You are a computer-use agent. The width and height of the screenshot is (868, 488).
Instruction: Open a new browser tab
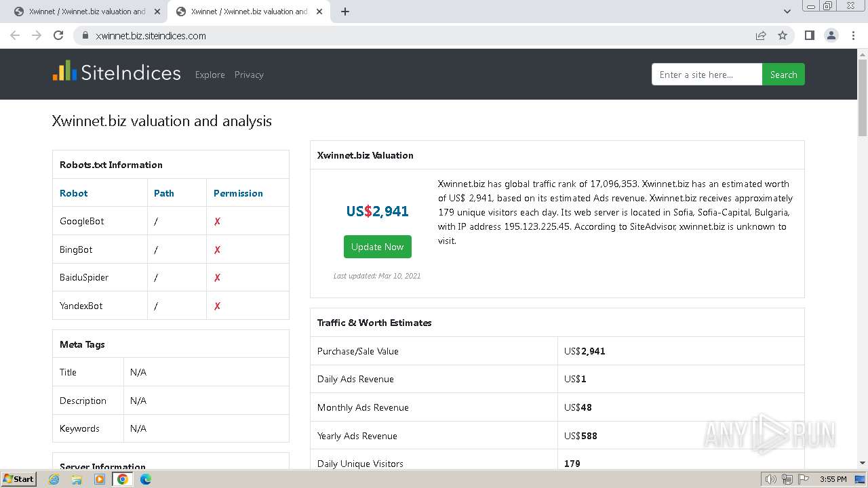[x=345, y=12]
